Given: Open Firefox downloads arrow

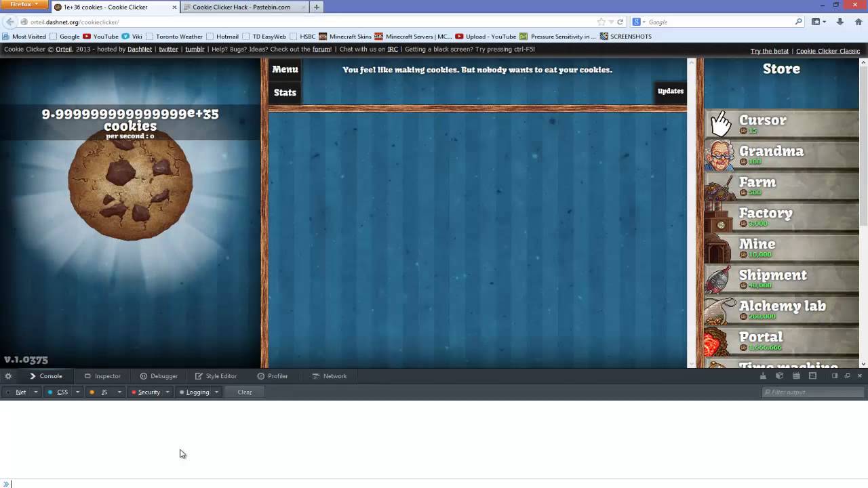Looking at the screenshot, I should click(841, 22).
